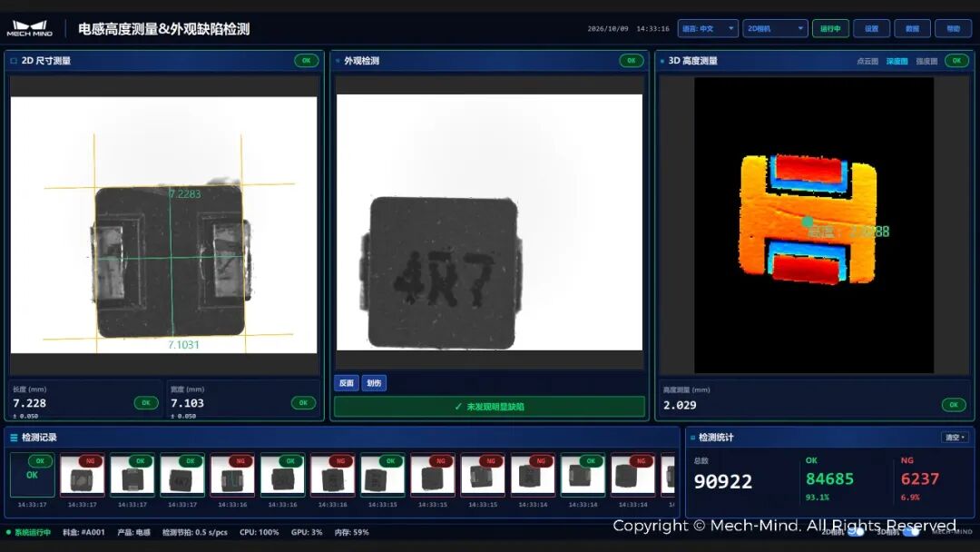Click the OK badge next to length 7.228
This screenshot has width=980, height=552.
tap(145, 403)
